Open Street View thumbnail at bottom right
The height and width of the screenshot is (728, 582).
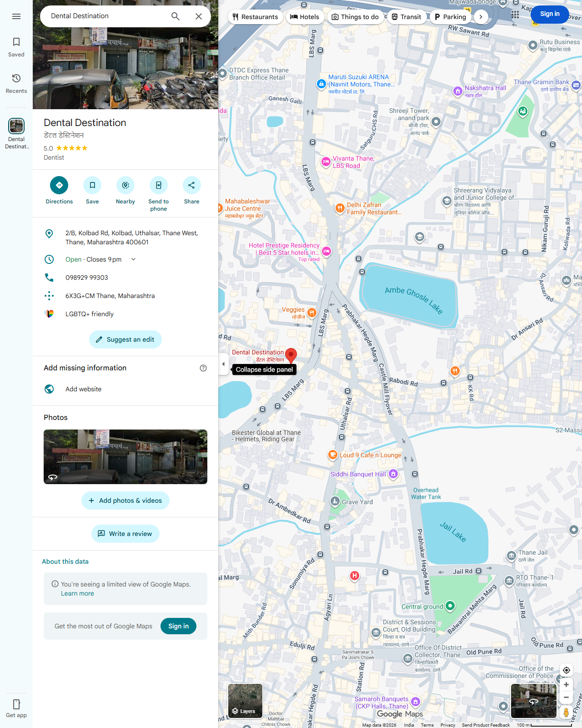(x=534, y=701)
